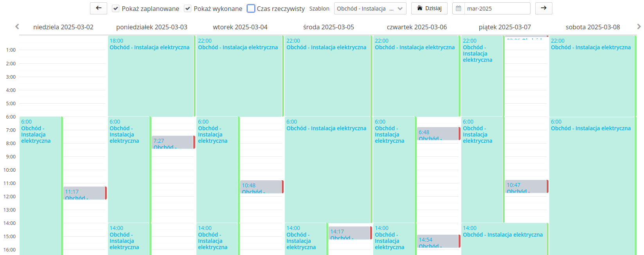Uncheck the Pokaż zaplanowane checkbox
This screenshot has height=255, width=644.
point(116,9)
